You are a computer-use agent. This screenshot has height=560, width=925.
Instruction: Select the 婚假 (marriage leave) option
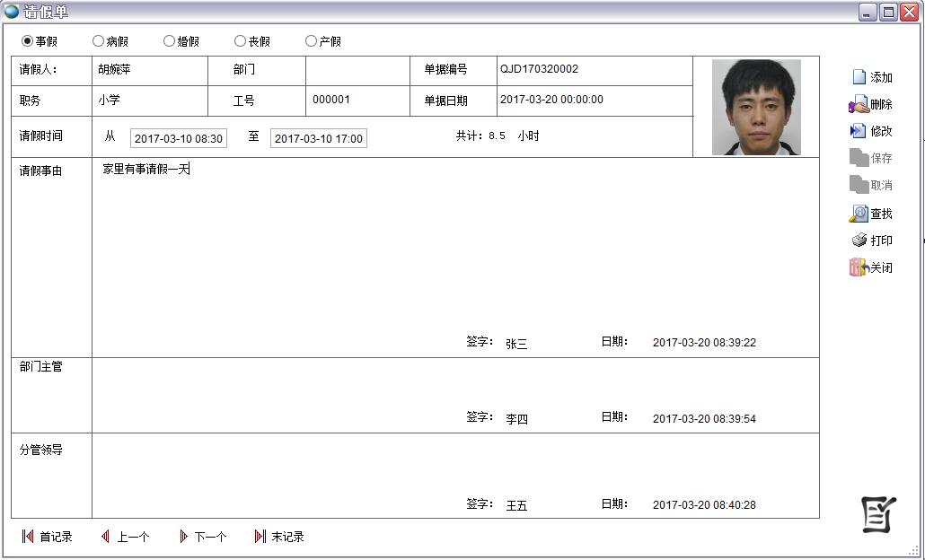point(169,40)
